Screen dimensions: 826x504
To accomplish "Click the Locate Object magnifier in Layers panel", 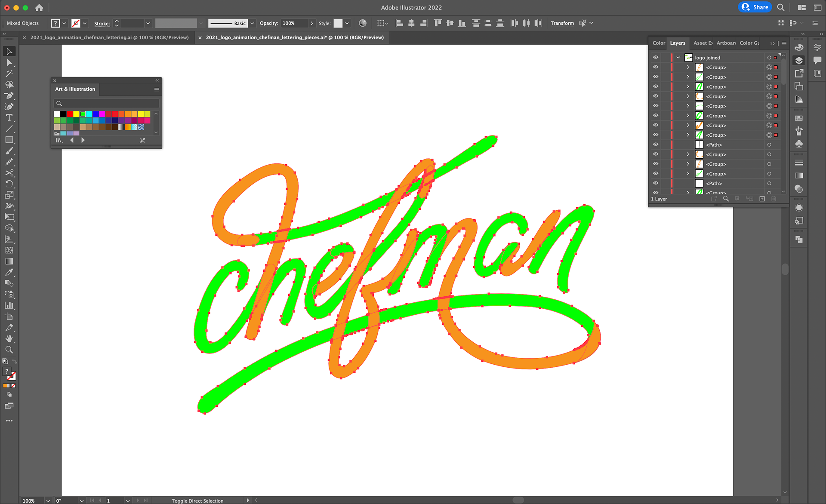I will (726, 199).
